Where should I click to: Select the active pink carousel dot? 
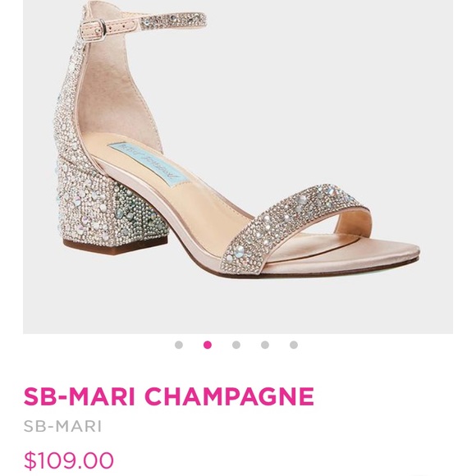coord(208,345)
